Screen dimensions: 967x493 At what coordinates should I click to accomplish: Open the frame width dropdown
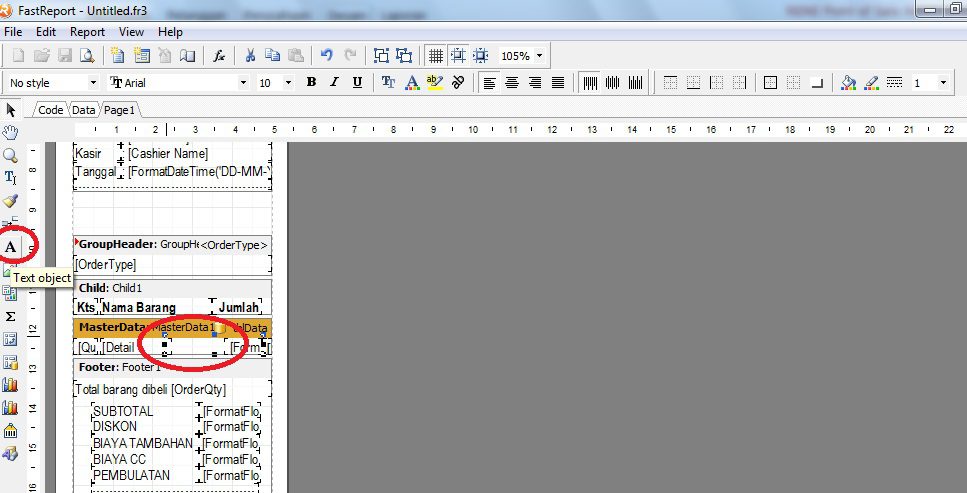click(942, 83)
